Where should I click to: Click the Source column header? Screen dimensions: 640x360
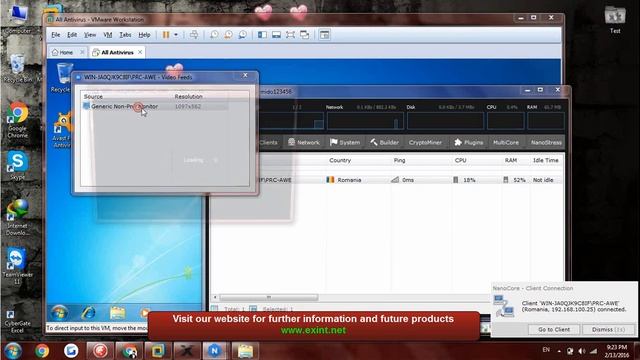tap(93, 96)
